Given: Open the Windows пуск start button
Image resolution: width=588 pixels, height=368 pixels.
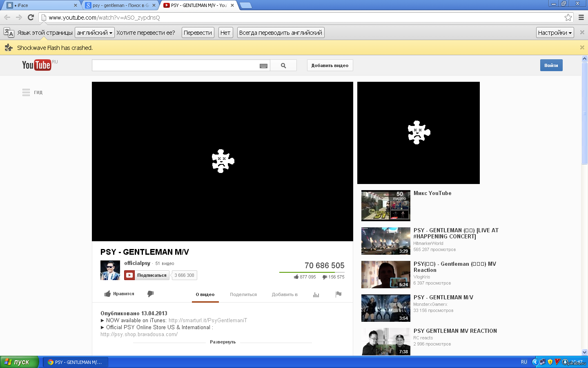Looking at the screenshot, I should point(19,362).
